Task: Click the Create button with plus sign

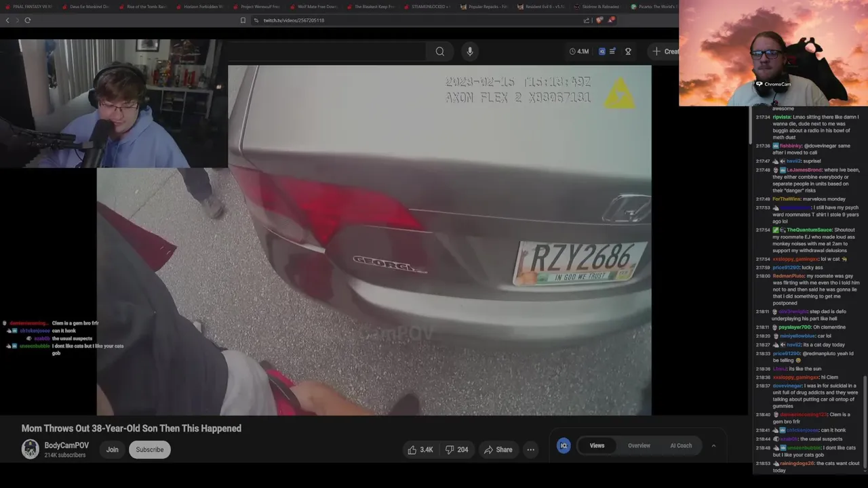Action: click(x=665, y=52)
